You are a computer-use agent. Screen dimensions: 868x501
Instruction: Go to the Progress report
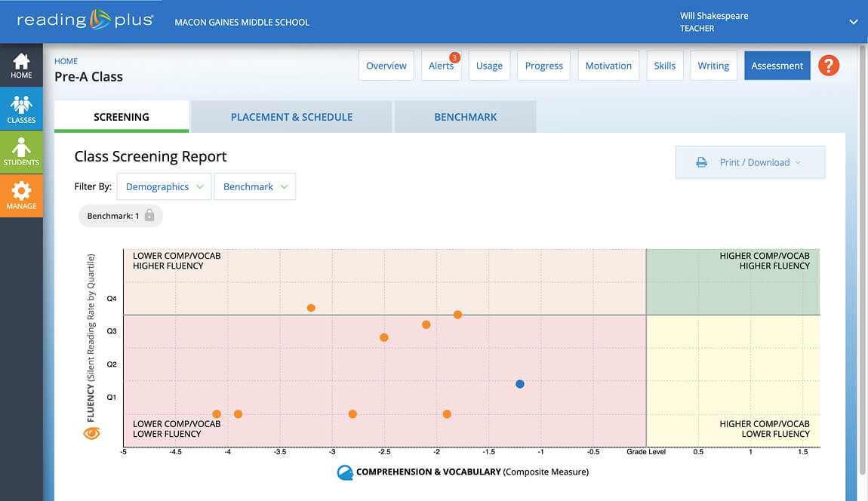point(543,66)
